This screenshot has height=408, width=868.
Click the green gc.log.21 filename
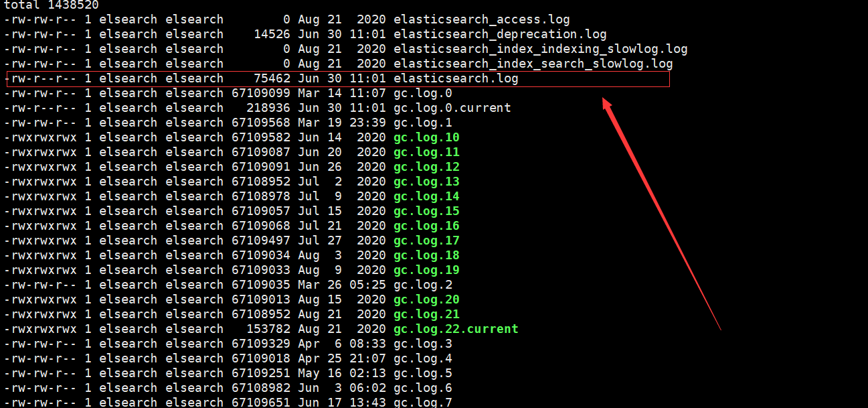(x=426, y=314)
